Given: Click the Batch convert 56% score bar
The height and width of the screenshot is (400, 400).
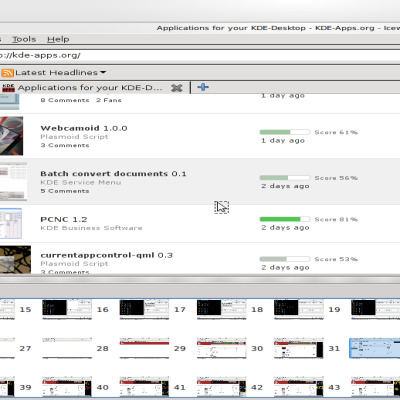Looking at the screenshot, I should tap(285, 178).
